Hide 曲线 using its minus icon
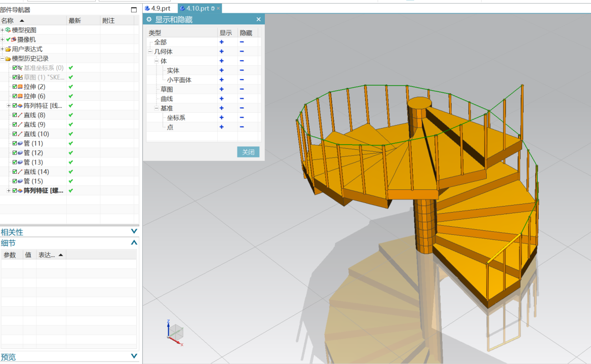The width and height of the screenshot is (591, 364). 242,99
